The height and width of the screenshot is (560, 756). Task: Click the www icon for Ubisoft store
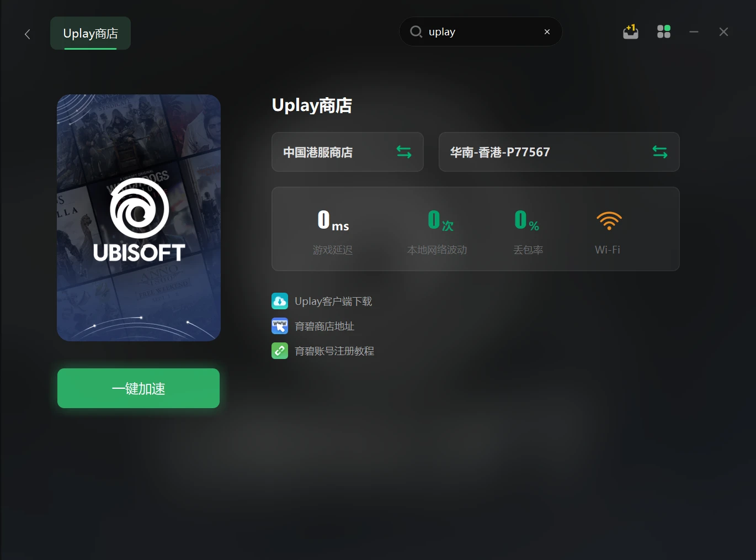click(x=280, y=326)
